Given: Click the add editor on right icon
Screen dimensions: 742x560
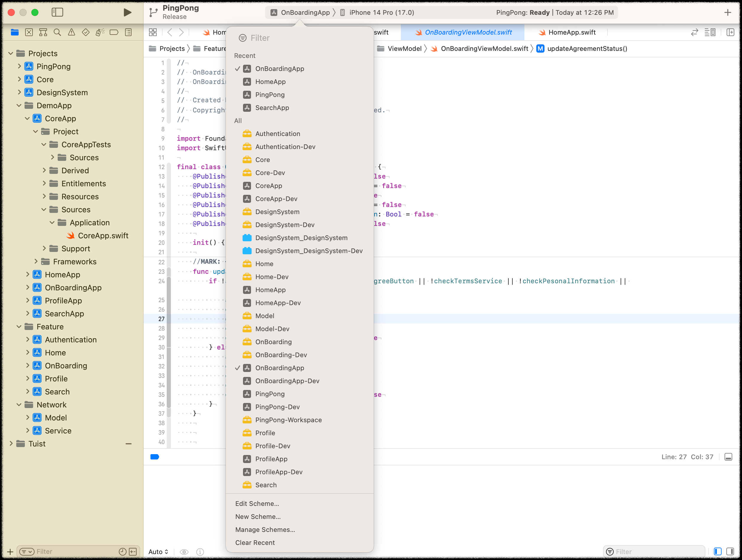Looking at the screenshot, I should click(730, 32).
